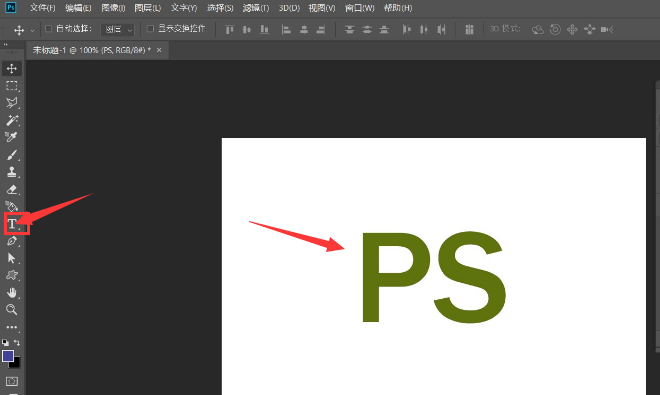Open the Filter (滤镜) menu
This screenshot has width=660, height=395.
pos(256,8)
